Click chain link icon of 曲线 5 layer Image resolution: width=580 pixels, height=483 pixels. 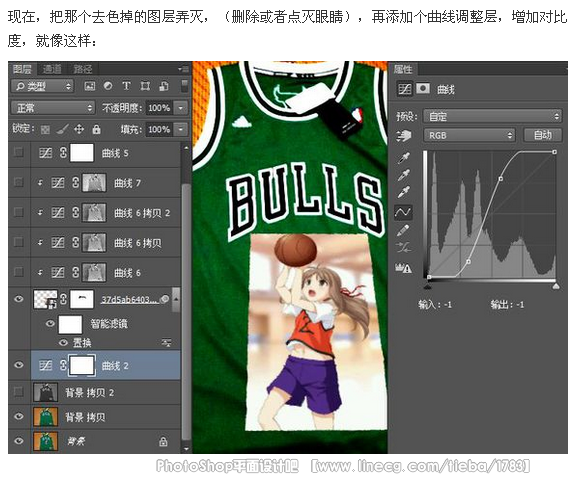pyautogui.click(x=63, y=153)
